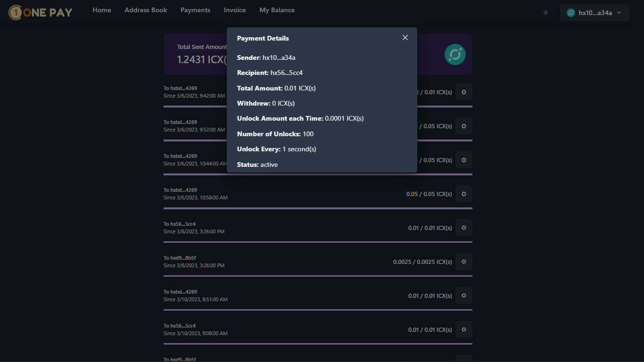Click the teal ICX token icon
This screenshot has height=362, width=644.
pos(455,55)
